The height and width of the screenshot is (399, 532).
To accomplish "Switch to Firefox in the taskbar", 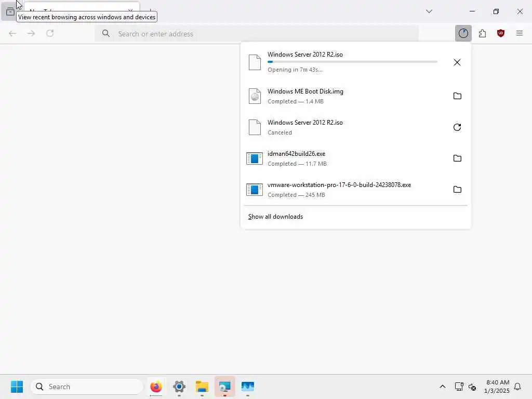I will tap(156, 387).
